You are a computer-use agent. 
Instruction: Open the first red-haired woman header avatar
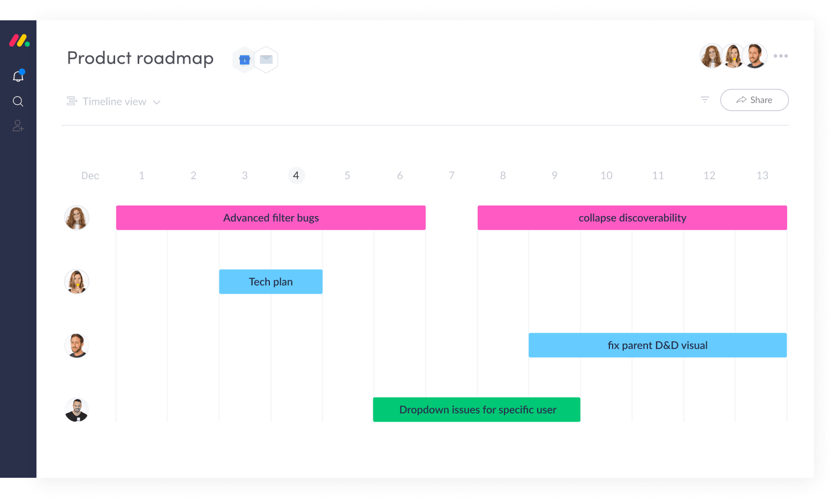coord(712,56)
